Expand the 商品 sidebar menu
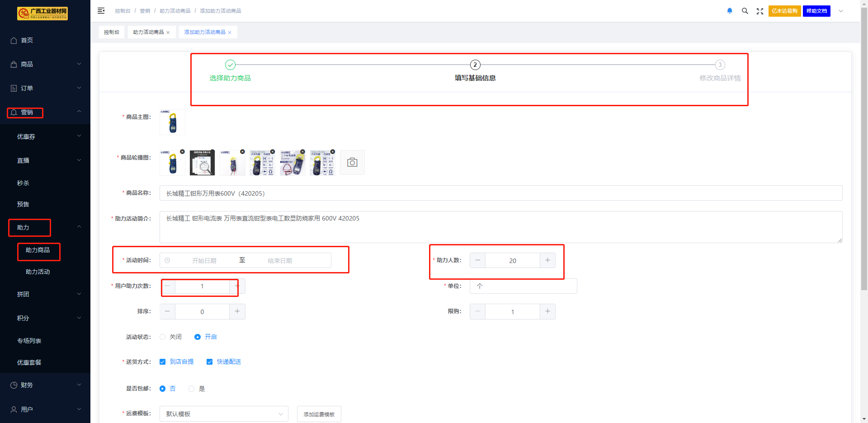868x423 pixels. [x=45, y=64]
